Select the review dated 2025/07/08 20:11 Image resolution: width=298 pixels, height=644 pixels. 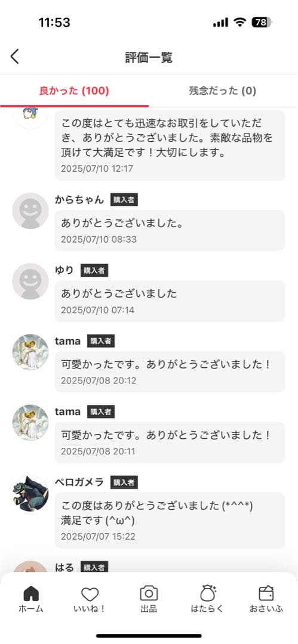170,442
